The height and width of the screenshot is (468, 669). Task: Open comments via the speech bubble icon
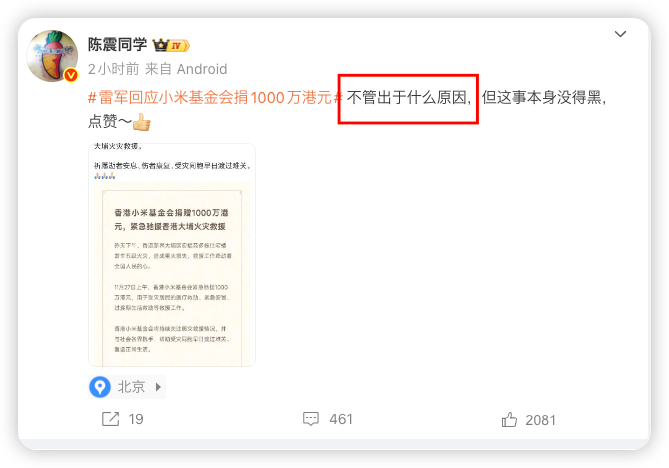pos(311,419)
